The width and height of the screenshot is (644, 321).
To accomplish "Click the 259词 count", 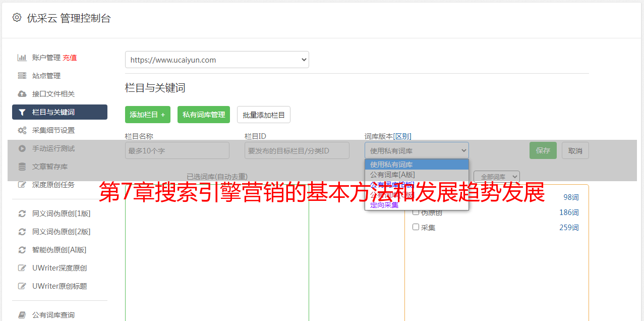I will 569,228.
